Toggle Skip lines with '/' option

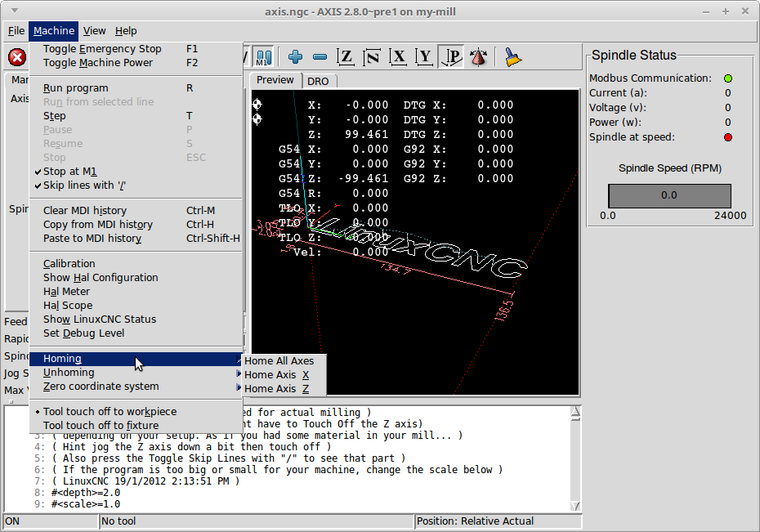click(x=136, y=185)
